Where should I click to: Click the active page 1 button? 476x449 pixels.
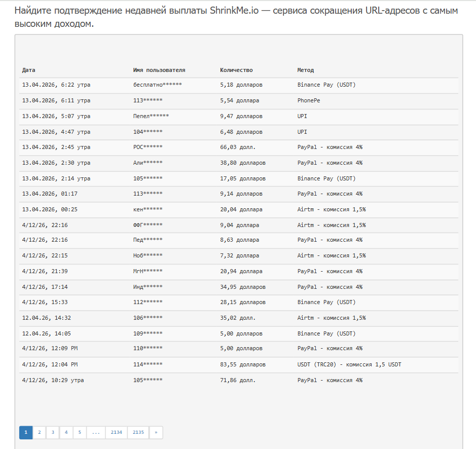point(26,432)
